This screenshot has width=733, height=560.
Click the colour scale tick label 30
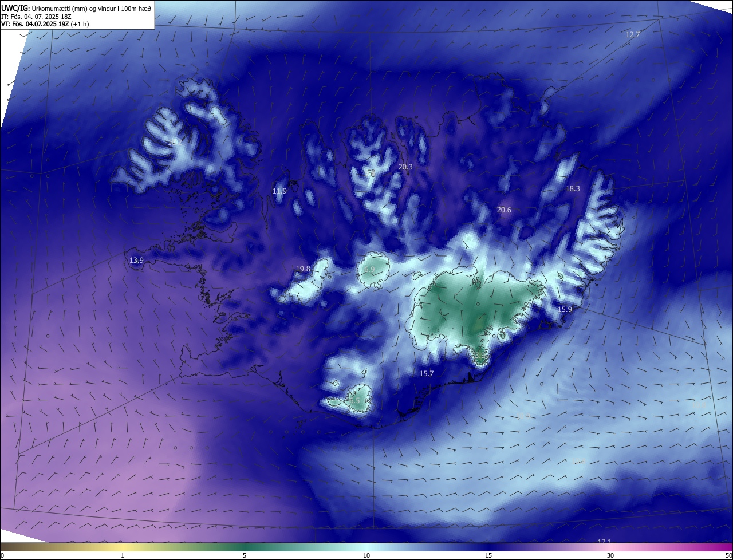pyautogui.click(x=610, y=555)
